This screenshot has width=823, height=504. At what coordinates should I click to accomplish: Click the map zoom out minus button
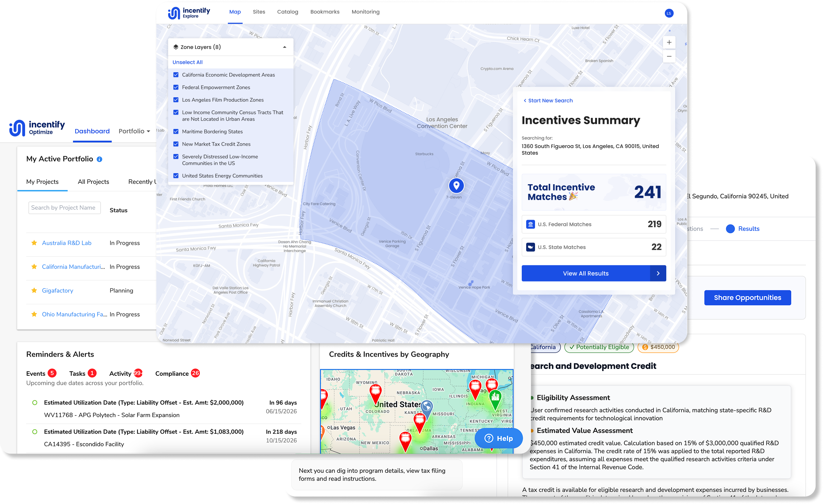(669, 56)
